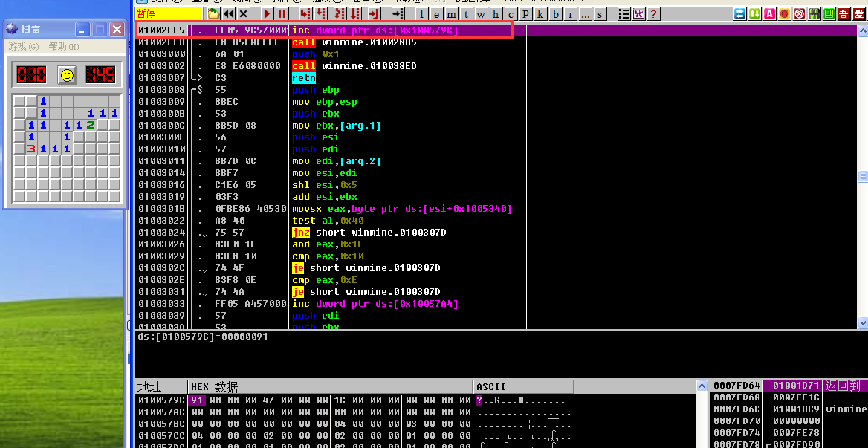868x448 pixels.
Task: Open the Source window via 's' button
Action: pos(600,14)
